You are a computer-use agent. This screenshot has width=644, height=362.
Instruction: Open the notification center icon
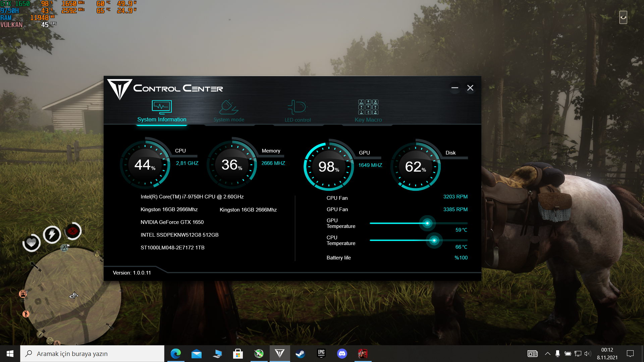(630, 354)
